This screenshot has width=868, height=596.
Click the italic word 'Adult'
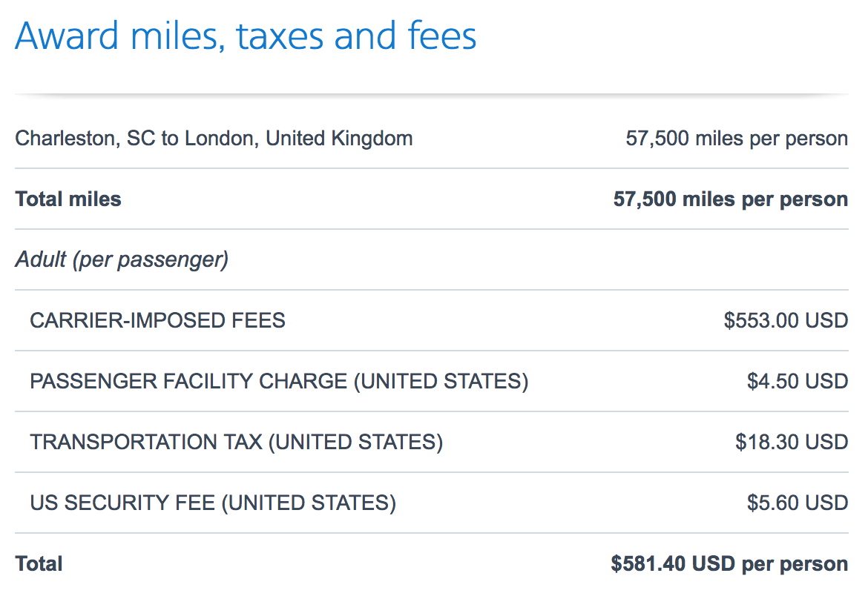click(x=42, y=260)
